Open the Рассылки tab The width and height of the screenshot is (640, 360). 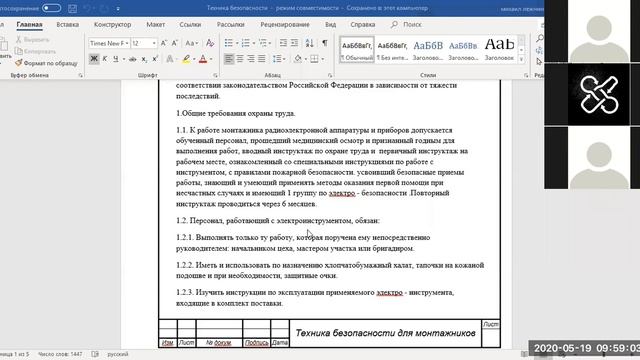coord(231,24)
